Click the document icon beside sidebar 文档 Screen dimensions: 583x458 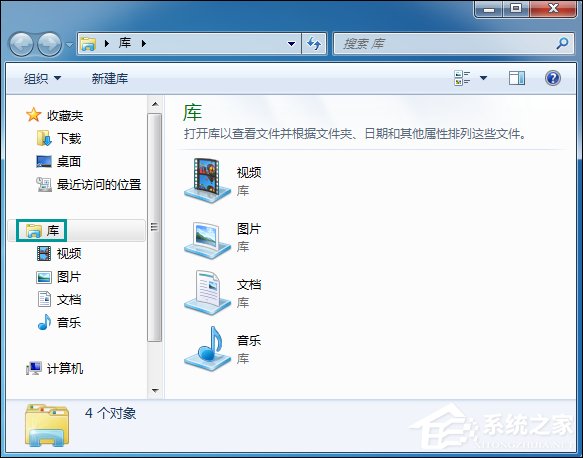(x=44, y=299)
